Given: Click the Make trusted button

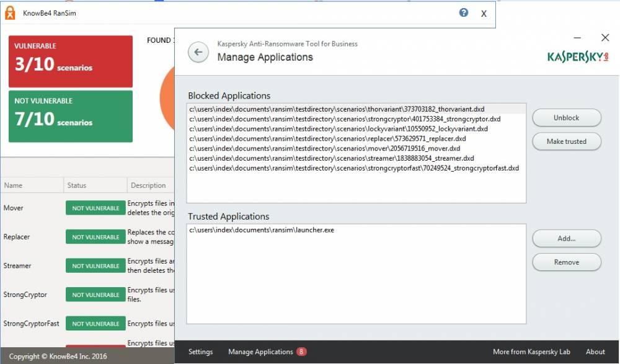Looking at the screenshot, I should pos(567,141).
